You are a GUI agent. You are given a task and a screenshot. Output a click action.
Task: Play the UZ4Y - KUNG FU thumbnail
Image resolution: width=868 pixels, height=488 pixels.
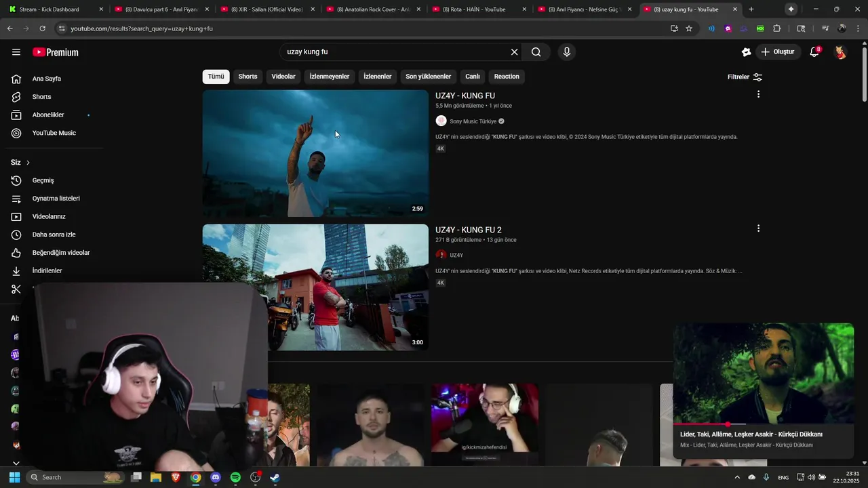(315, 153)
